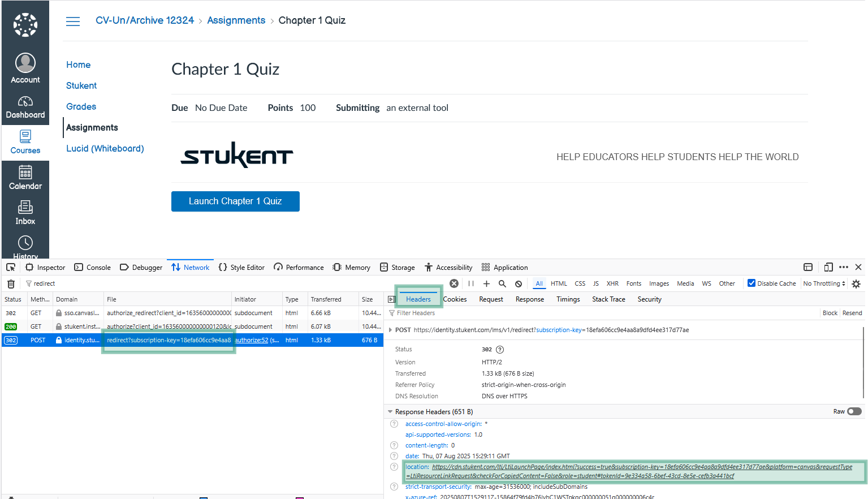Show help for strict-transport-security header
This screenshot has height=499, width=868.
394,487
